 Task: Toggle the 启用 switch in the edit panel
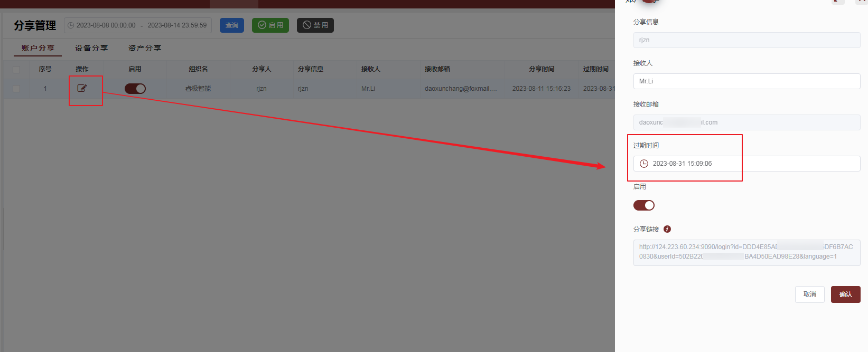tap(643, 205)
